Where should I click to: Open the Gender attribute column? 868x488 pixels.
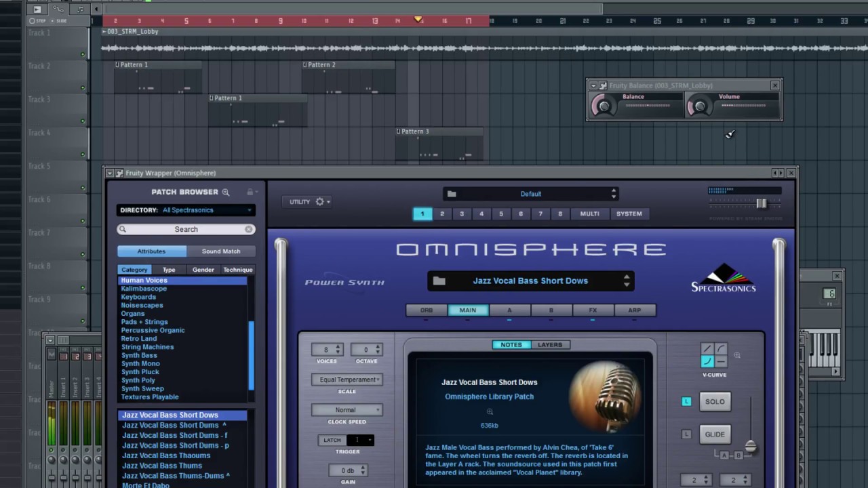pyautogui.click(x=203, y=270)
